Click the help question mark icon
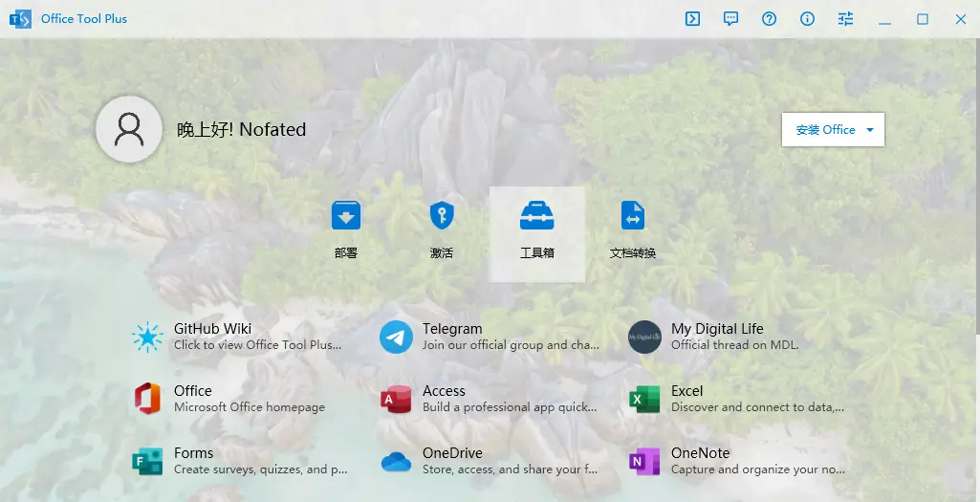980x502 pixels. [x=770, y=19]
